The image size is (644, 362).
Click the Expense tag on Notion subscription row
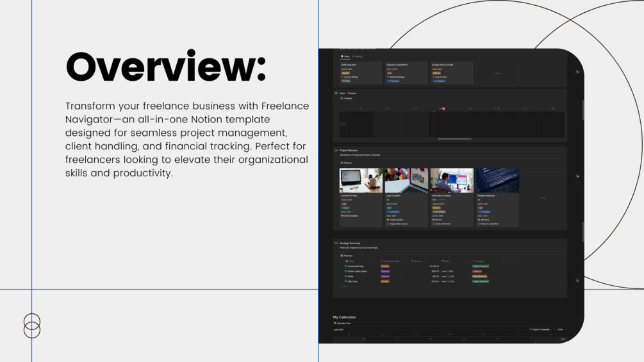385,271
